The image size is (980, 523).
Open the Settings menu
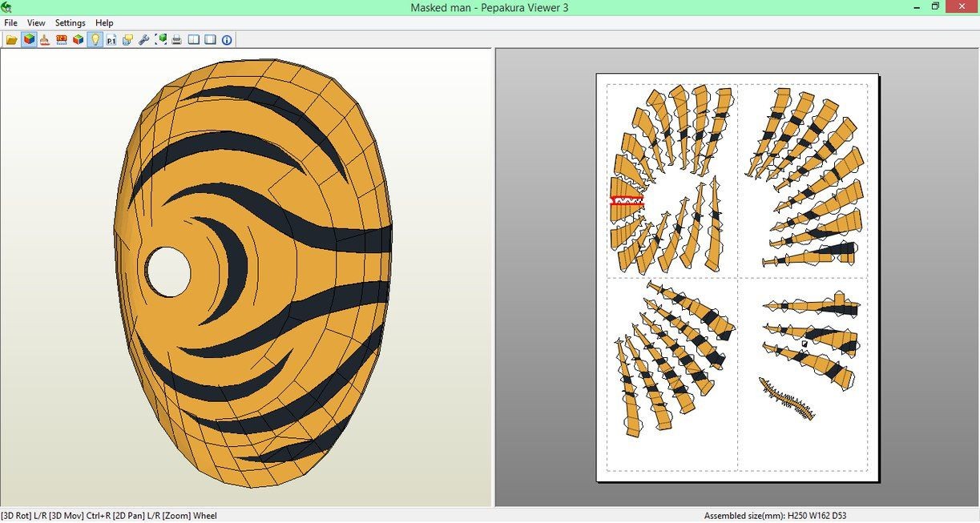(71, 23)
